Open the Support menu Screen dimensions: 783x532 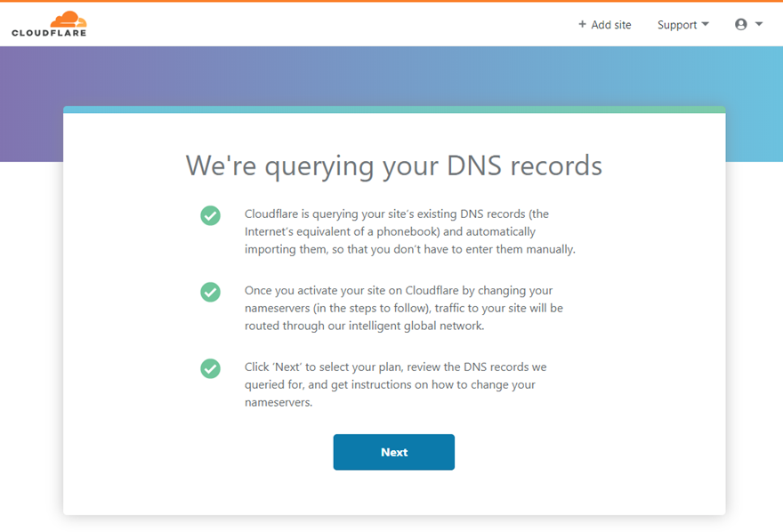click(677, 25)
